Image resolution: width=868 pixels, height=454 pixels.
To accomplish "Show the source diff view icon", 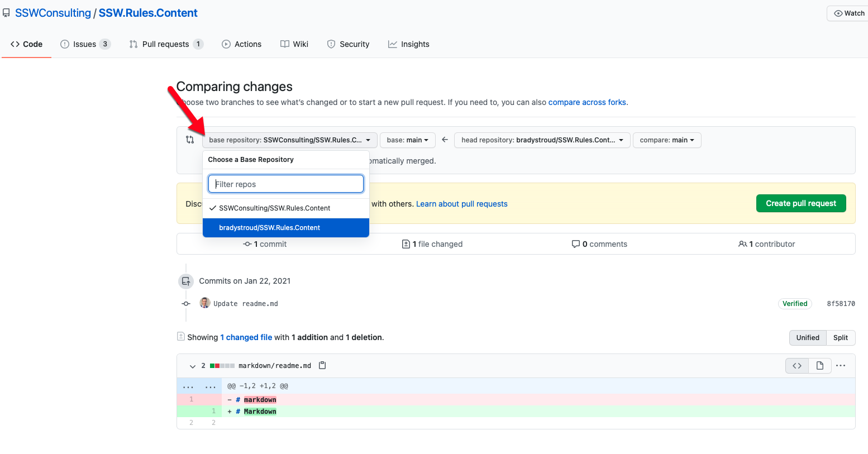I will click(797, 366).
